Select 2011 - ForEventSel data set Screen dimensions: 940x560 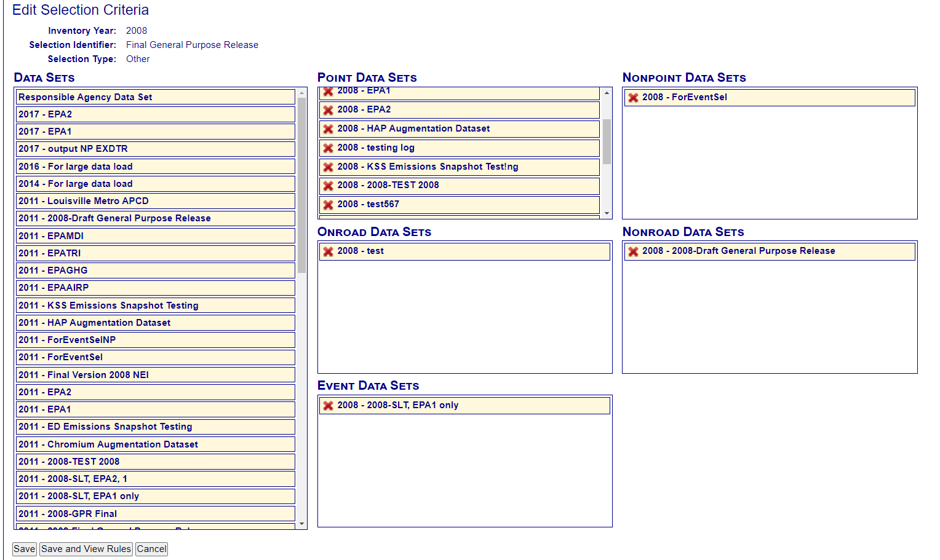(156, 357)
